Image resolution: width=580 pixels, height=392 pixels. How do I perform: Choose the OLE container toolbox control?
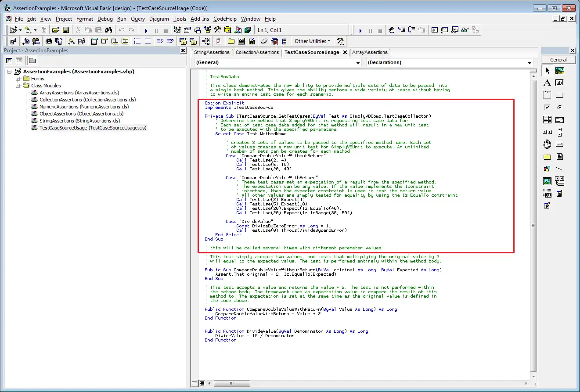[547, 193]
